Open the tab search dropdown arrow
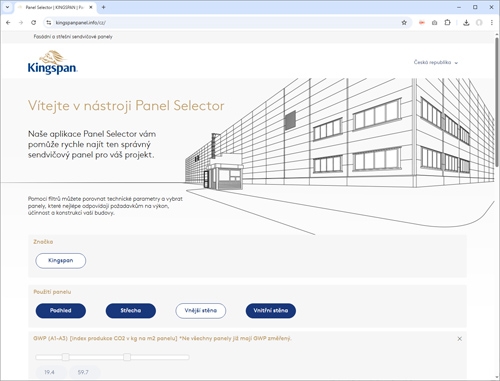500x381 pixels. [x=7, y=7]
